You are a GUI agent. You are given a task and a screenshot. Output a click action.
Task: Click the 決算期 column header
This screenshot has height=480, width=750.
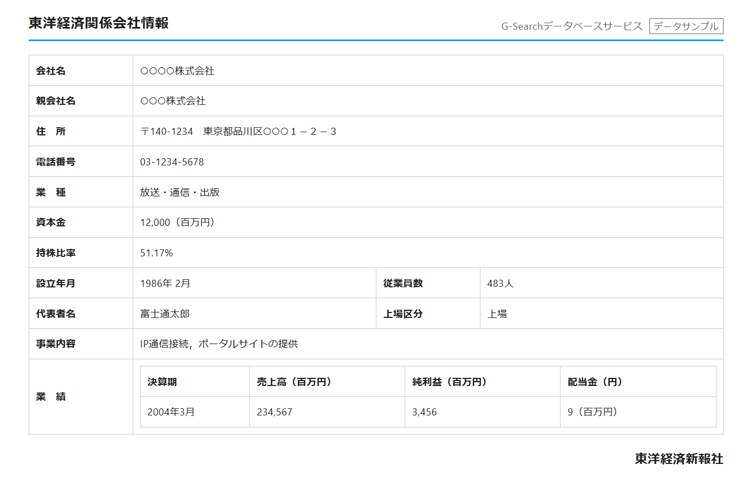pos(162,382)
